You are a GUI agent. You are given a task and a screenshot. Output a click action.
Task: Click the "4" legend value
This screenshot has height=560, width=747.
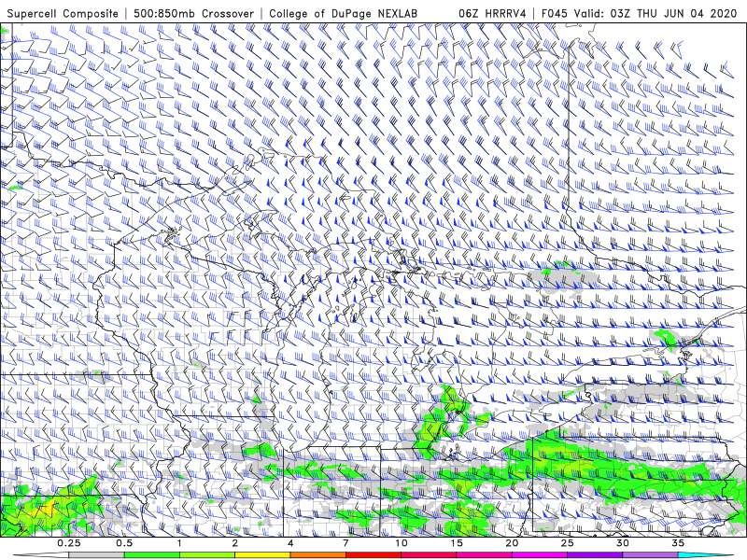(290, 543)
